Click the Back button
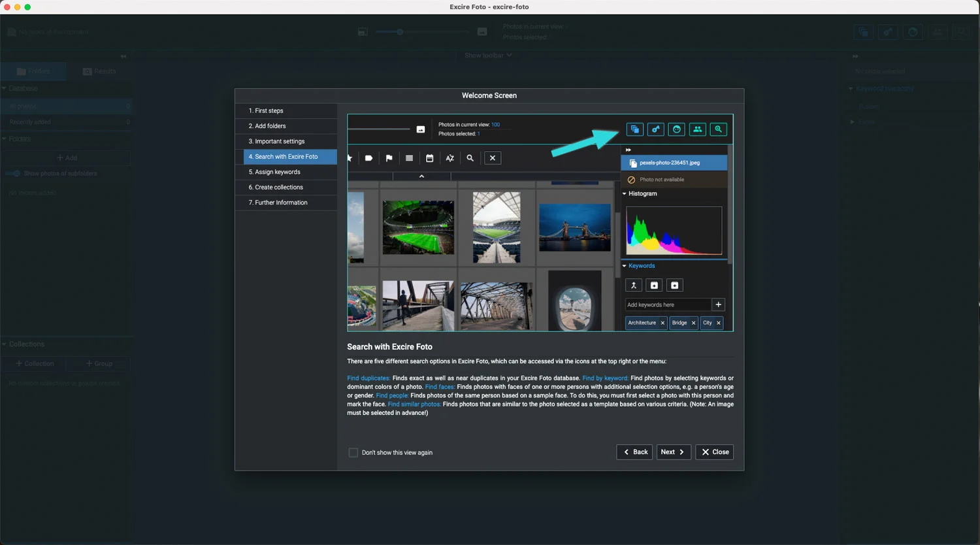Viewport: 980px width, 545px height. click(634, 452)
